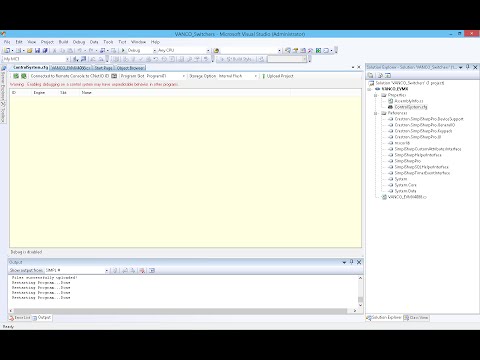Switch to the Object Browser tab
The width and height of the screenshot is (480, 360).
[x=130, y=68]
